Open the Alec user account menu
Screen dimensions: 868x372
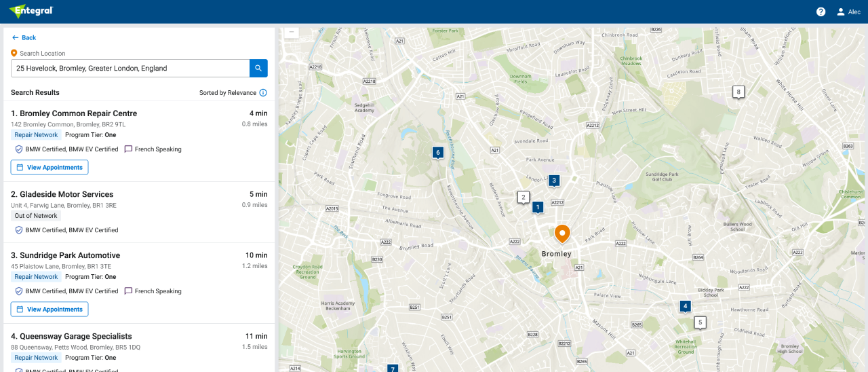pyautogui.click(x=848, y=12)
